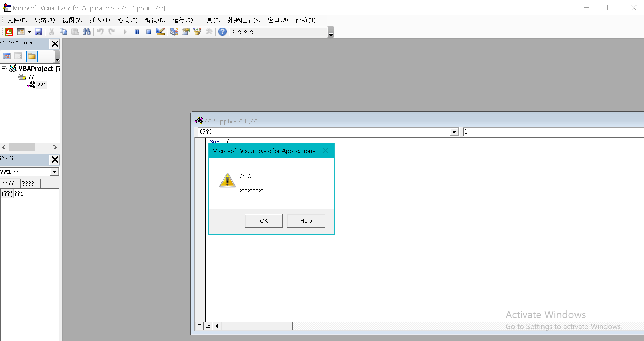This screenshot has width=644, height=341.
Task: Click the Project panel scroll-left arrow
Action: coord(4,147)
